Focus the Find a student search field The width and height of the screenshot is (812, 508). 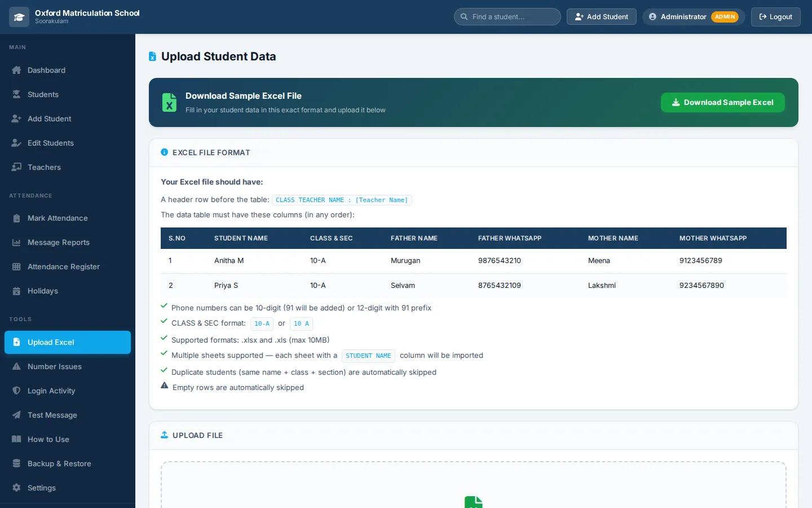click(507, 17)
